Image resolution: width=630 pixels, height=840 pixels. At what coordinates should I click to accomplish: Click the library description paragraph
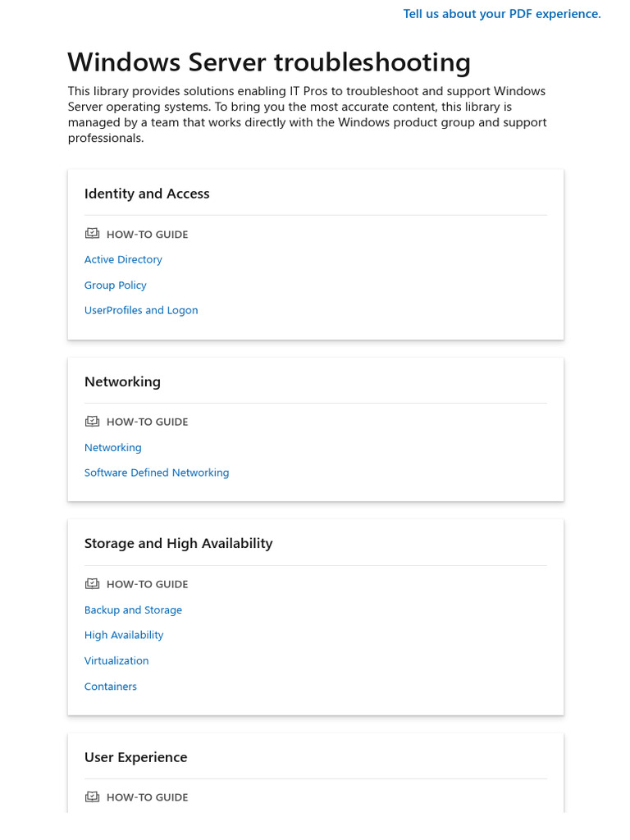[307, 115]
